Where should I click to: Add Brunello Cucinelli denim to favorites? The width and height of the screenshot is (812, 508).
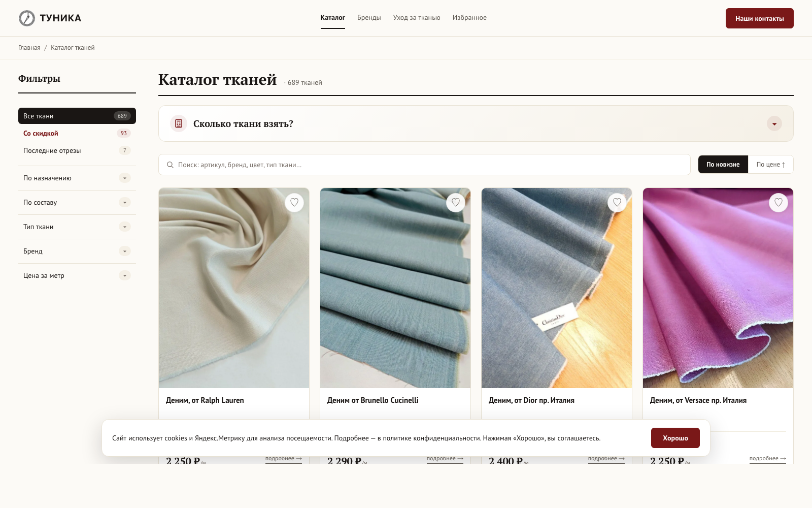[456, 203]
